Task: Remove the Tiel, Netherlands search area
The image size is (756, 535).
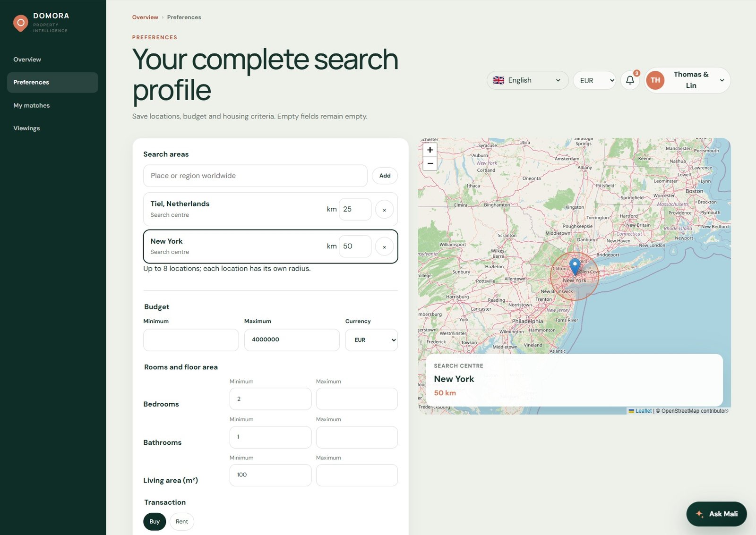Action: tap(384, 210)
